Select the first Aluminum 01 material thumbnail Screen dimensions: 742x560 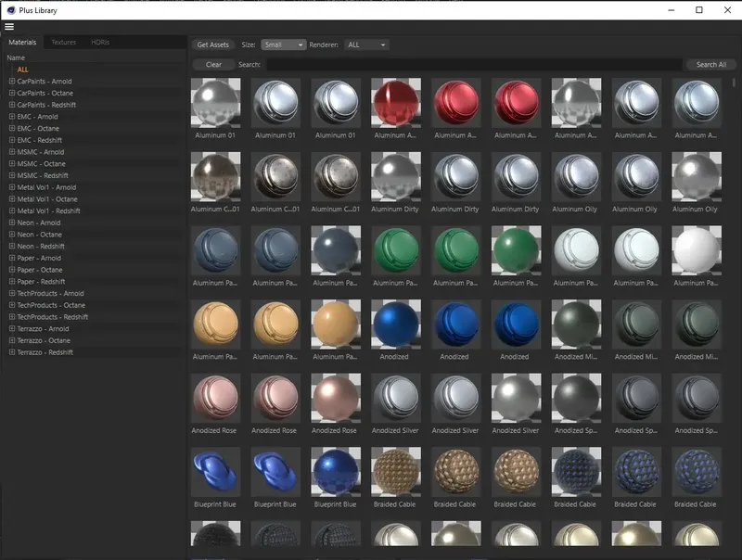215,102
